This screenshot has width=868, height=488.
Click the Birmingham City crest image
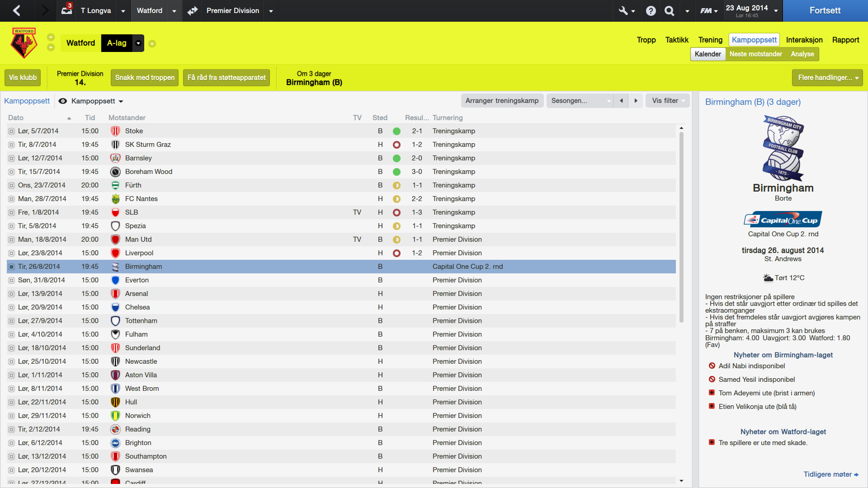(x=783, y=148)
